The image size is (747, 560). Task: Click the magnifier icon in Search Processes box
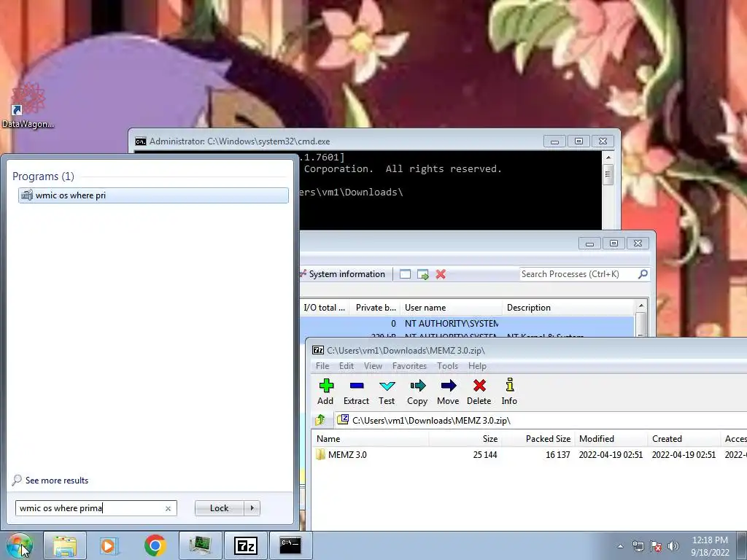pos(643,274)
